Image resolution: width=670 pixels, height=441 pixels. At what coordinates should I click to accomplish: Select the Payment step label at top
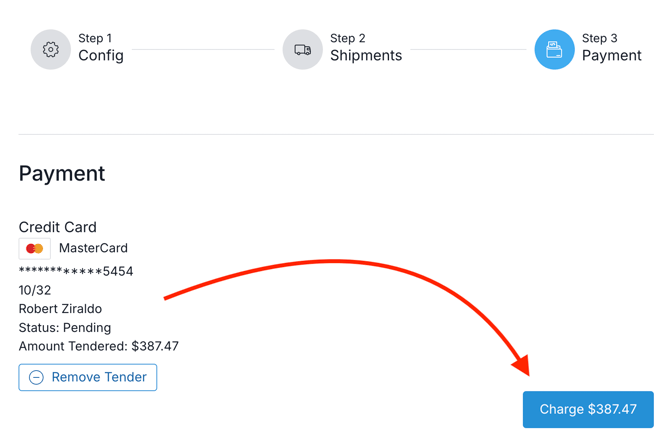coord(611,56)
